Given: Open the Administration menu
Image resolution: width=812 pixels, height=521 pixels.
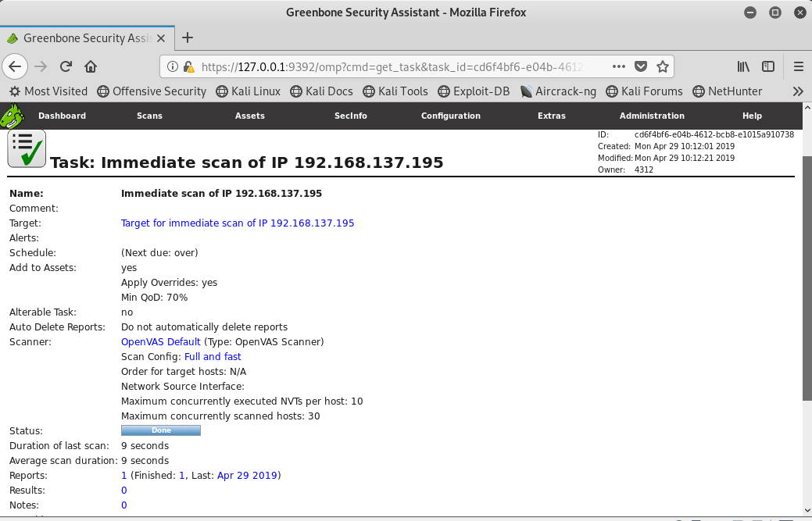Looking at the screenshot, I should pos(652,116).
